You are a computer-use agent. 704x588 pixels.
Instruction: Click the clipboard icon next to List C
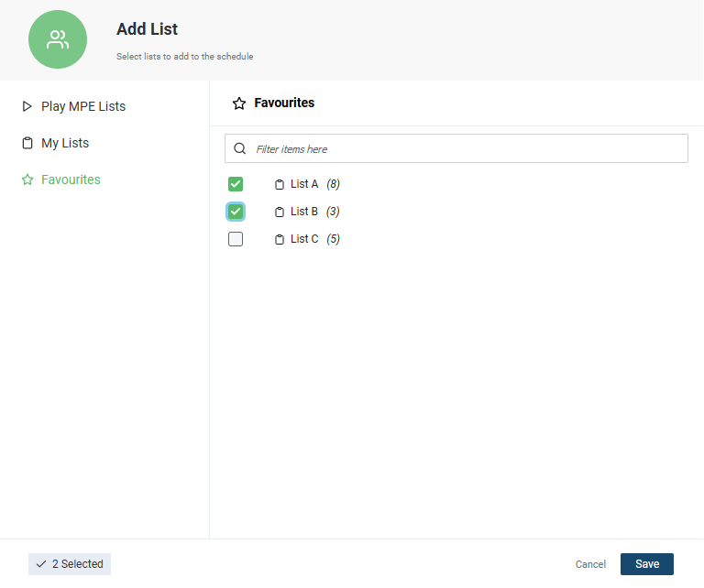(x=280, y=240)
